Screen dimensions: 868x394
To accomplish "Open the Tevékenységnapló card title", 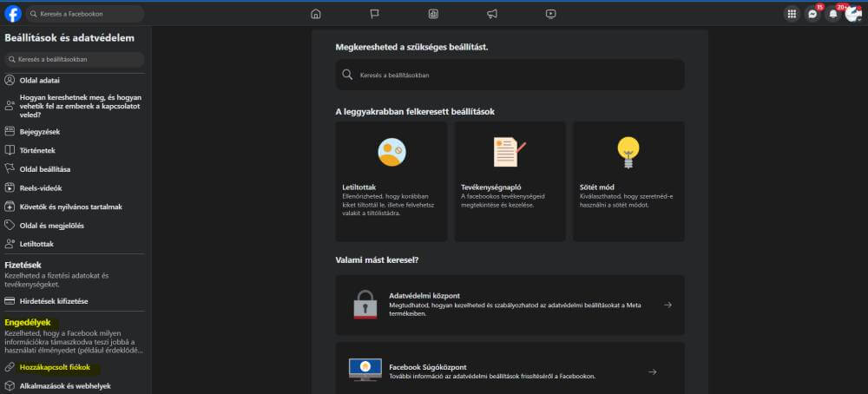I will [490, 187].
